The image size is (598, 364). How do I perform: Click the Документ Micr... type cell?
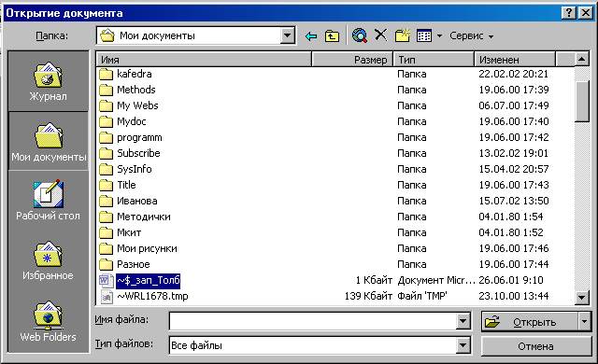point(436,281)
